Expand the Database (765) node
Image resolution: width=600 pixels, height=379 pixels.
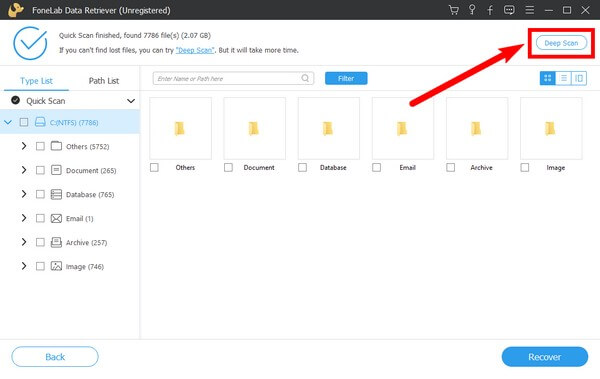24,194
